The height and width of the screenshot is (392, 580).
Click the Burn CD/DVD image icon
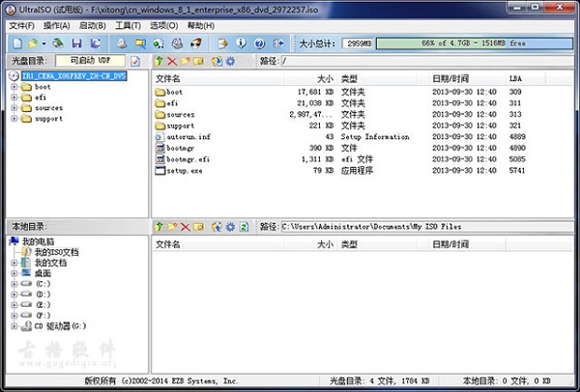[196, 43]
